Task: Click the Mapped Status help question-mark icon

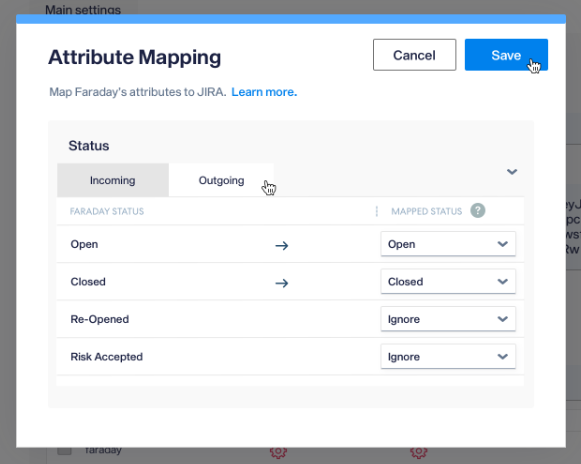Action: click(478, 211)
